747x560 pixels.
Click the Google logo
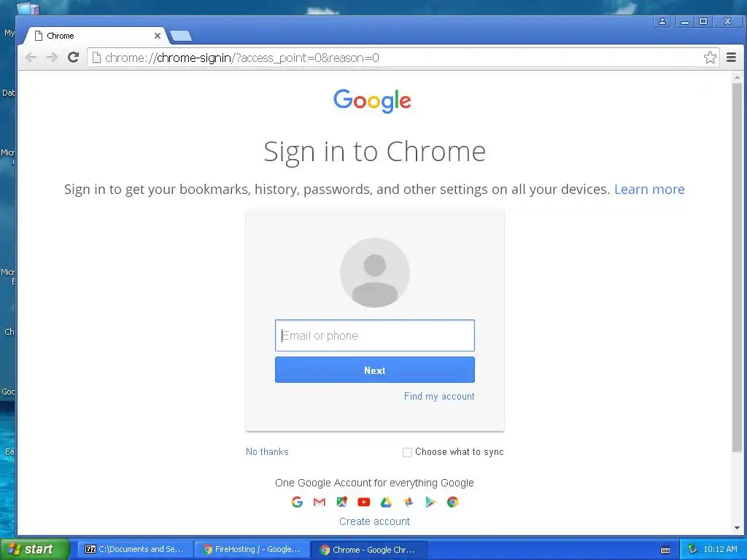372,101
